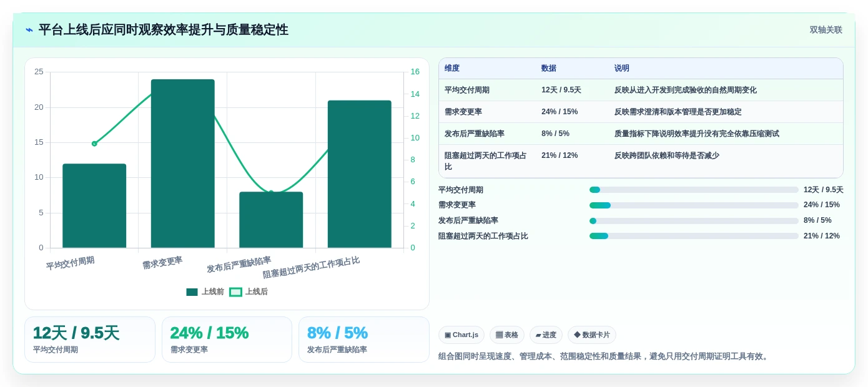Click the 需求变更率 bar in chart
The image size is (868, 387).
click(x=183, y=164)
